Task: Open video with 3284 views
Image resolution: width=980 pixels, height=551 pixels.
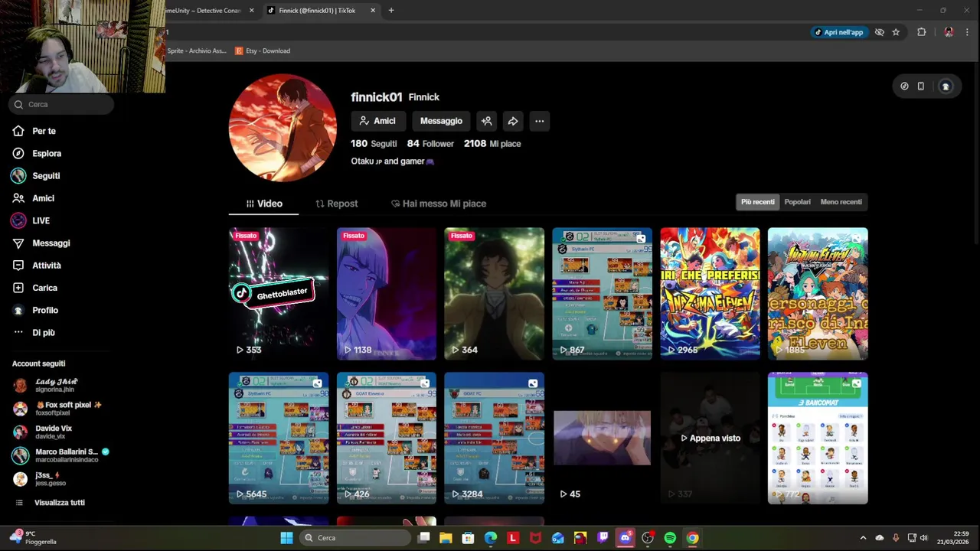Action: coord(495,439)
